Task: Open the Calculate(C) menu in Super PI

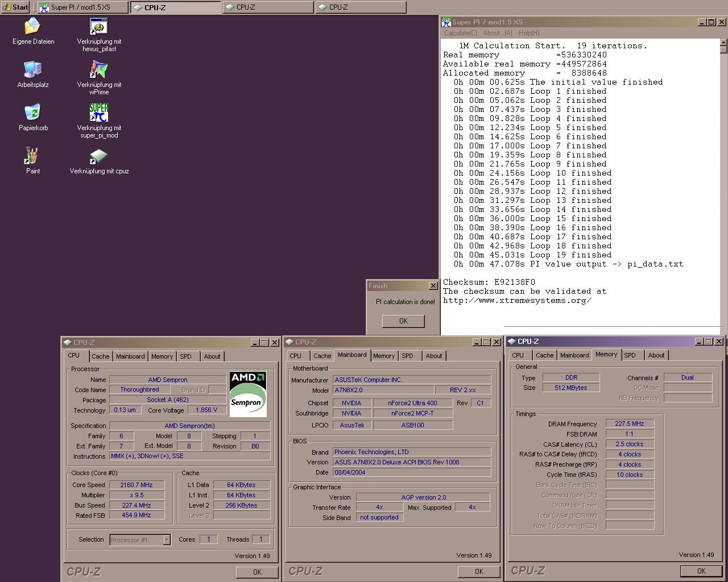Action: (461, 33)
